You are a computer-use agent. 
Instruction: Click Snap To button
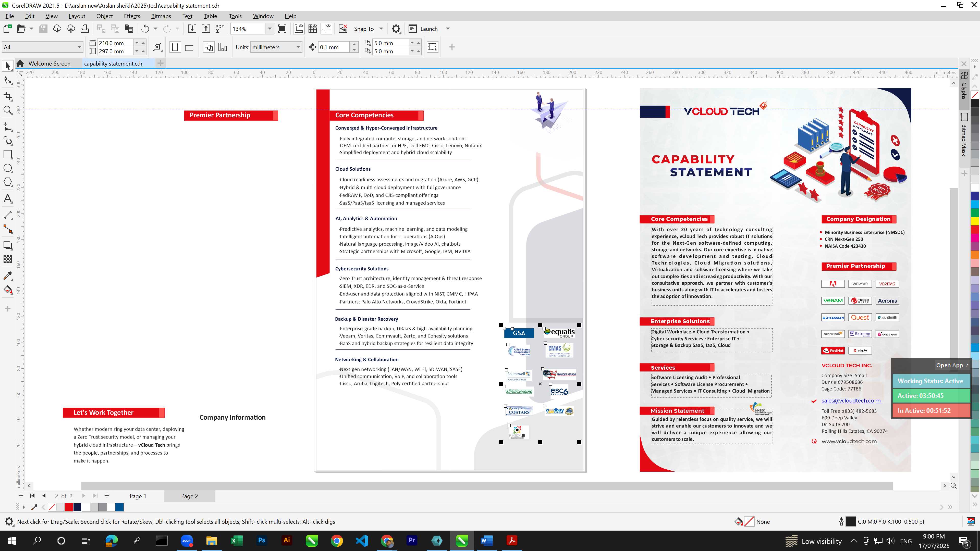click(x=364, y=29)
